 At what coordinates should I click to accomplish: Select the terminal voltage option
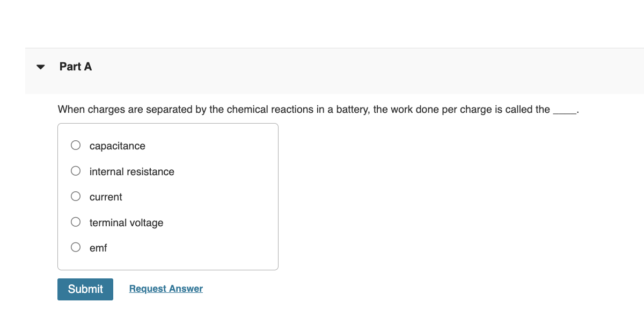click(x=76, y=221)
